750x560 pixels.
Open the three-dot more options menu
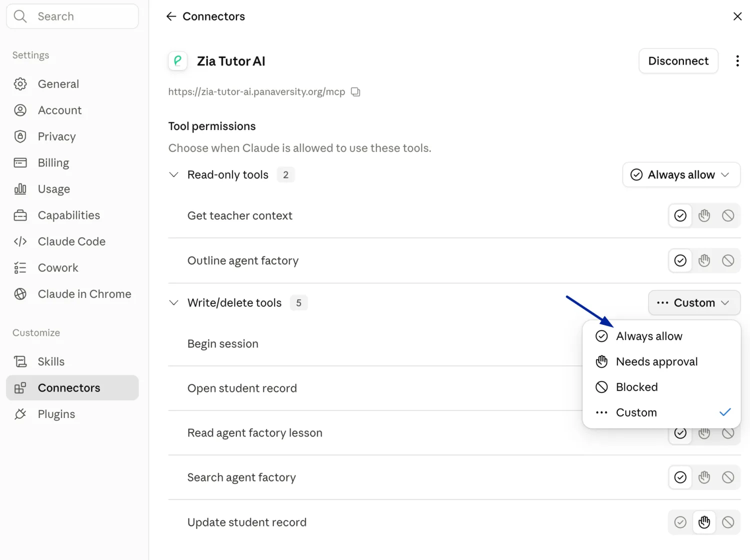[737, 61]
